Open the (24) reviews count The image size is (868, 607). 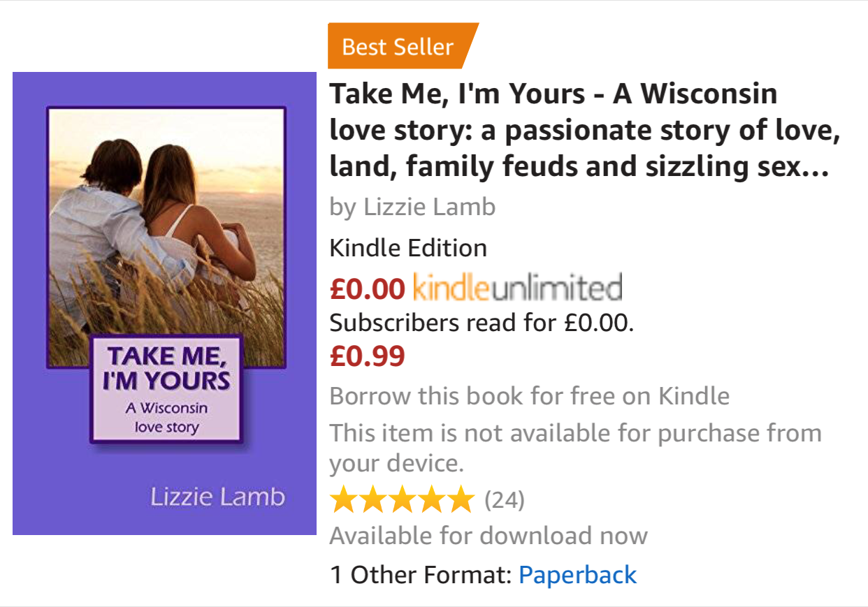click(x=505, y=500)
